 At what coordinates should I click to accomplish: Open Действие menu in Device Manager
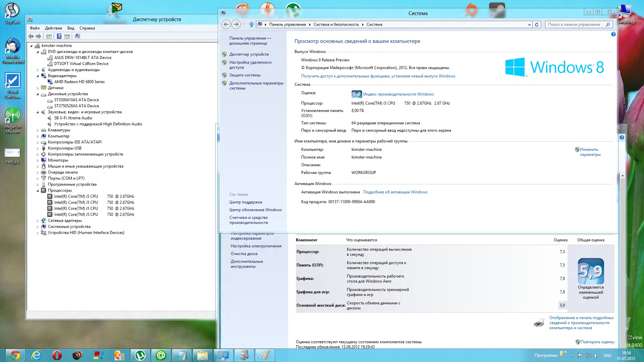(53, 28)
